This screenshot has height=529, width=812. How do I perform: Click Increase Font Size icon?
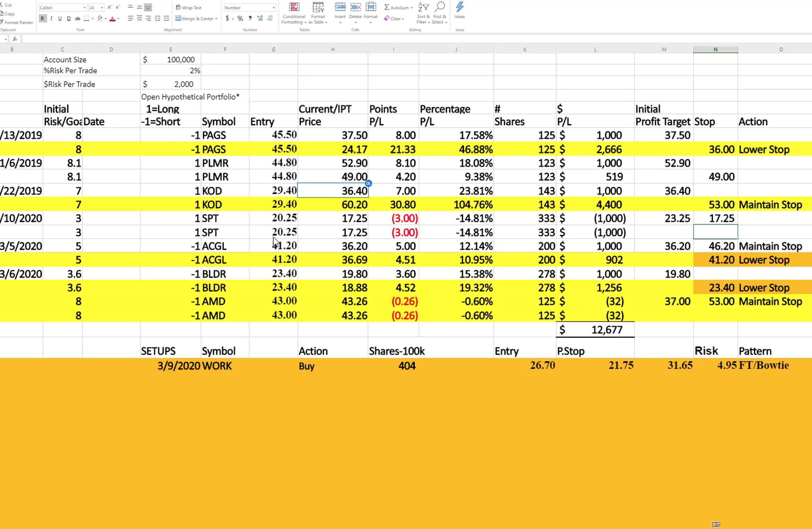110,7
